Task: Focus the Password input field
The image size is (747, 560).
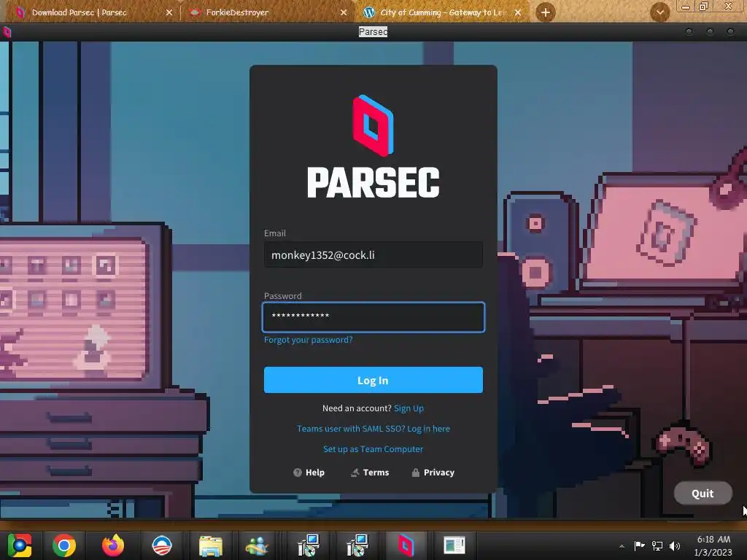Action: (373, 316)
